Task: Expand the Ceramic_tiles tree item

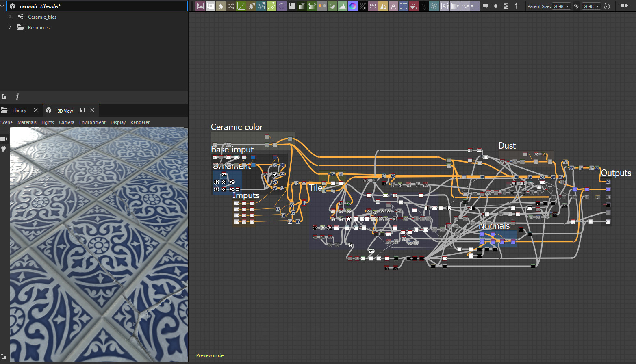Action: 10,17
